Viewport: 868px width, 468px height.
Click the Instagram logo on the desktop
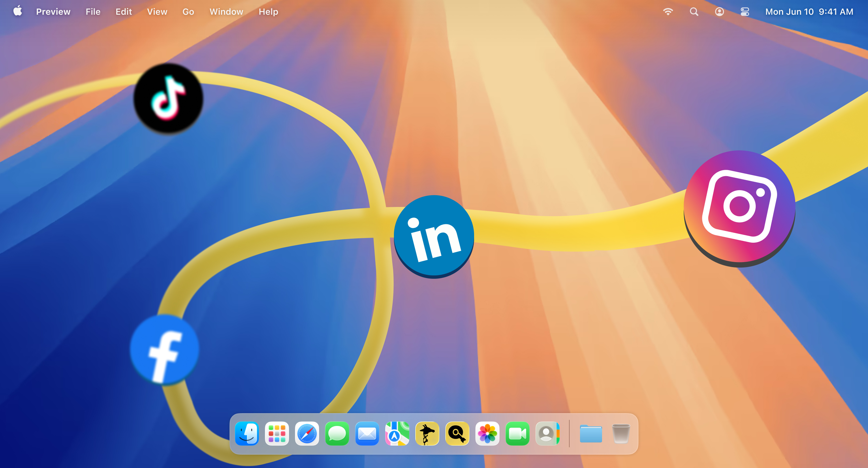(x=740, y=208)
